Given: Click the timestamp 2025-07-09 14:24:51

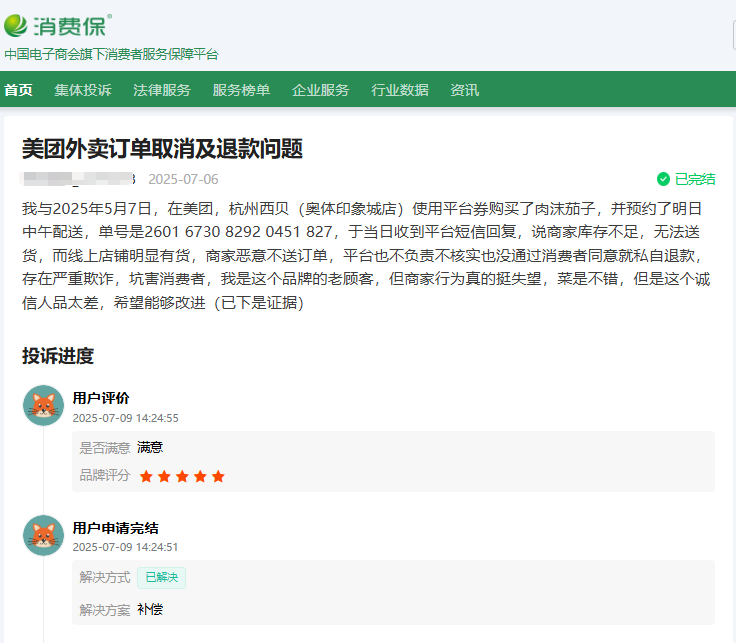Looking at the screenshot, I should [125, 547].
